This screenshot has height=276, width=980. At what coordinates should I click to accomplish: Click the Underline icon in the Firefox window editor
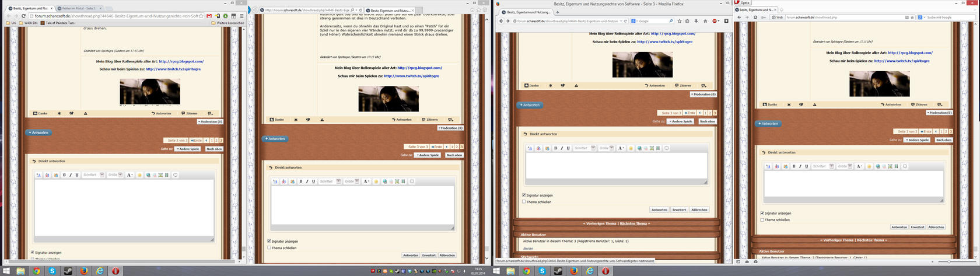coord(568,148)
